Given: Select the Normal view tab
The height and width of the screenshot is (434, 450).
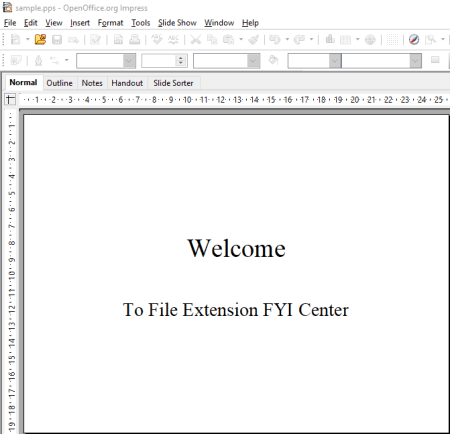Looking at the screenshot, I should tap(23, 82).
